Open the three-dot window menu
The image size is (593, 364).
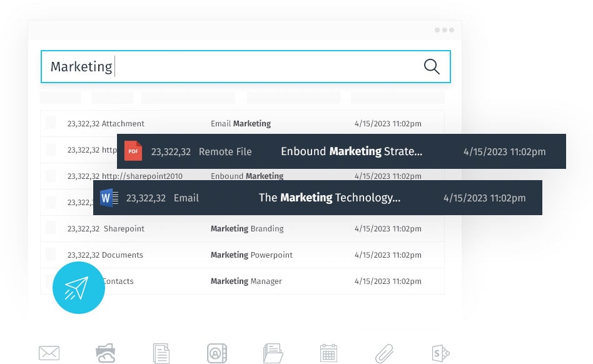pyautogui.click(x=444, y=30)
